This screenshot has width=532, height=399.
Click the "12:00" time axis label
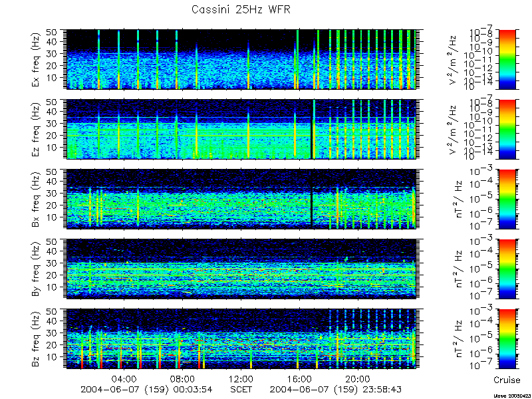click(x=241, y=378)
